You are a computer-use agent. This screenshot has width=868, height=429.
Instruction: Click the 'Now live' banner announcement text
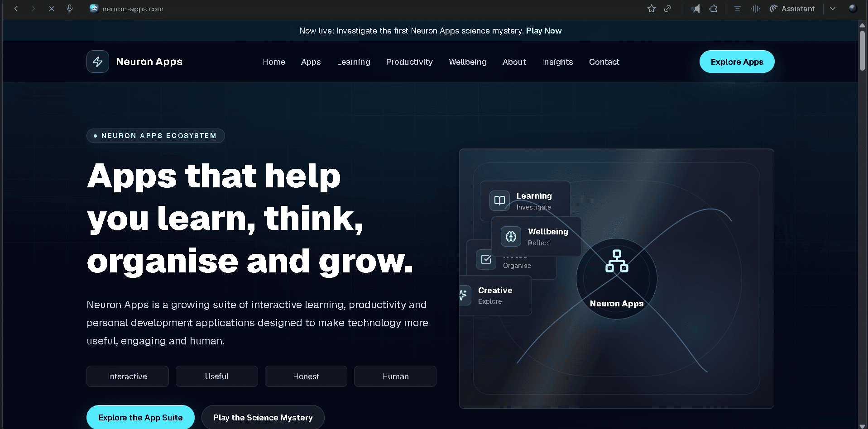pos(411,31)
